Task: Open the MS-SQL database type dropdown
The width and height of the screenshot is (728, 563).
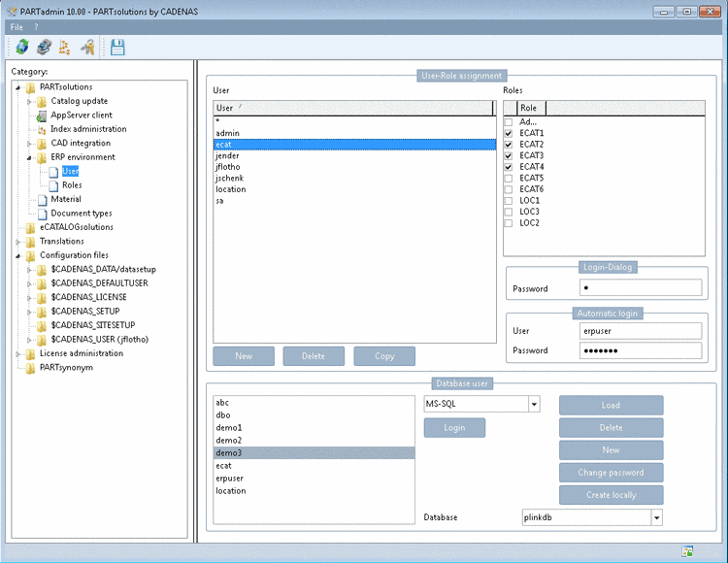Action: (534, 404)
